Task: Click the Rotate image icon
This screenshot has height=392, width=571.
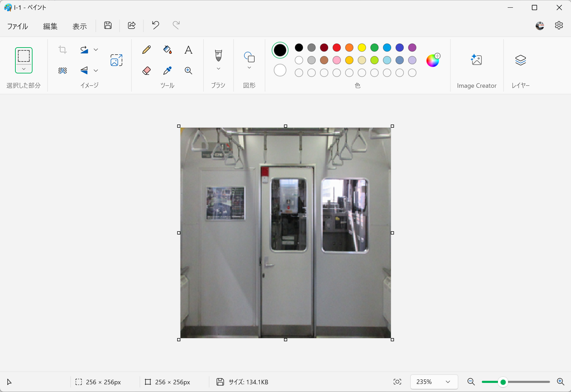Action: (x=84, y=50)
